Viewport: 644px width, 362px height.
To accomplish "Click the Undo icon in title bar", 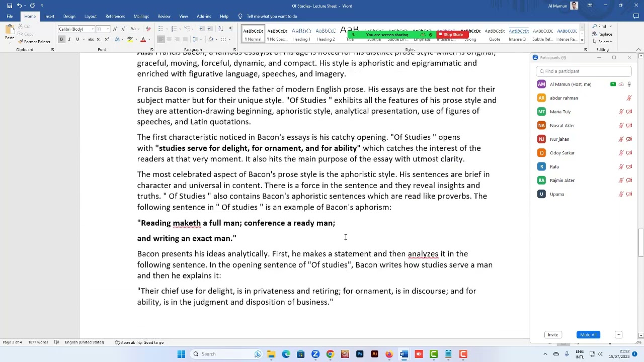I will (19, 6).
